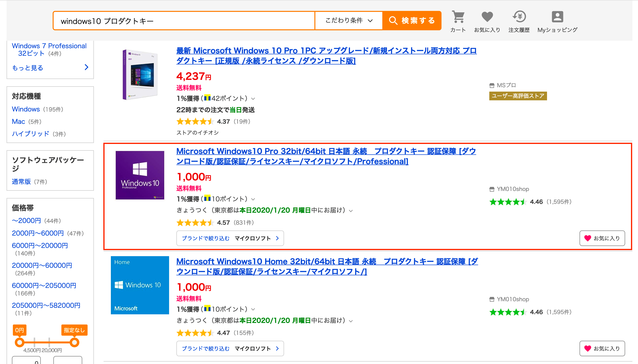
Task: Click the minimum price input box showing 0
Action: point(26,361)
